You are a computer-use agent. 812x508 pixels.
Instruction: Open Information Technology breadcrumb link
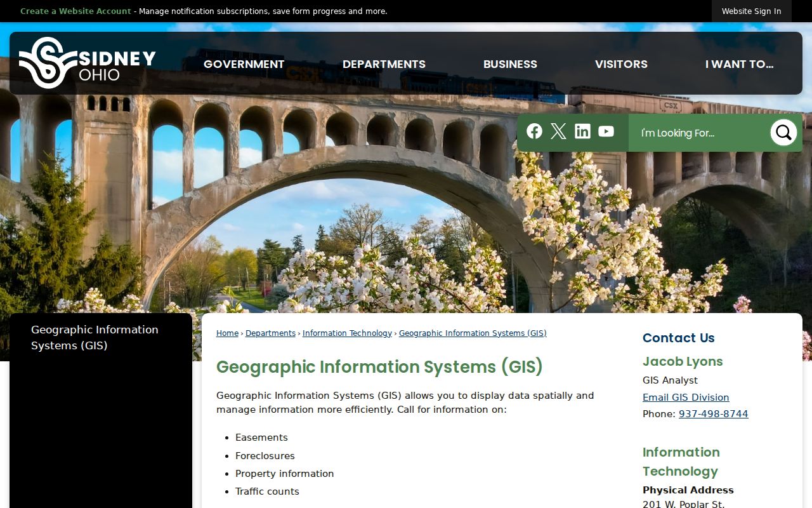[347, 333]
